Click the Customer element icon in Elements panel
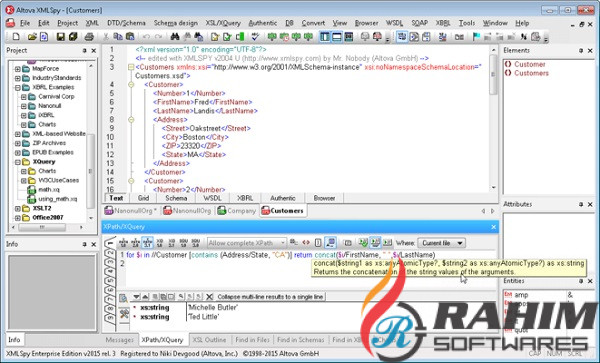Image resolution: width=600 pixels, height=363 pixels. [508, 64]
